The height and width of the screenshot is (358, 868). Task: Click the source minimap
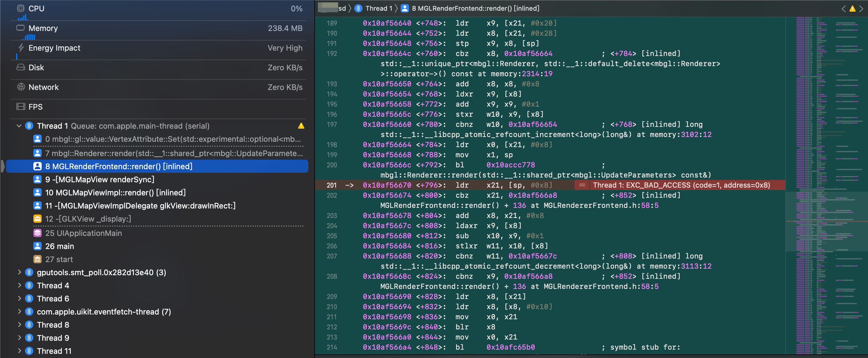point(827,186)
